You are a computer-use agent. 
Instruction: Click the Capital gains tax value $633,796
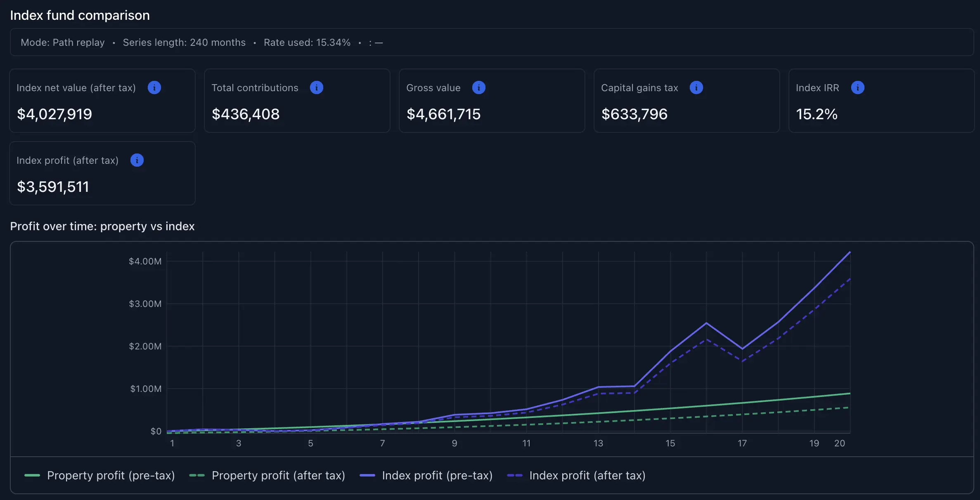tap(634, 114)
